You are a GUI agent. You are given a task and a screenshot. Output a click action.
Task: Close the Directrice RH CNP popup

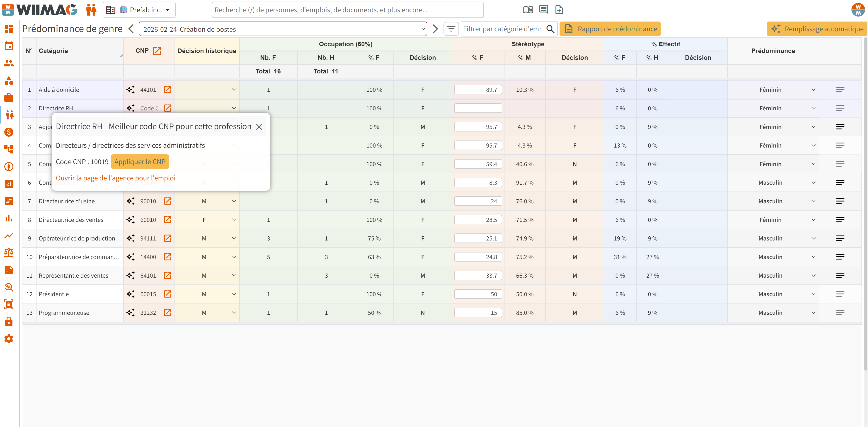tap(259, 127)
